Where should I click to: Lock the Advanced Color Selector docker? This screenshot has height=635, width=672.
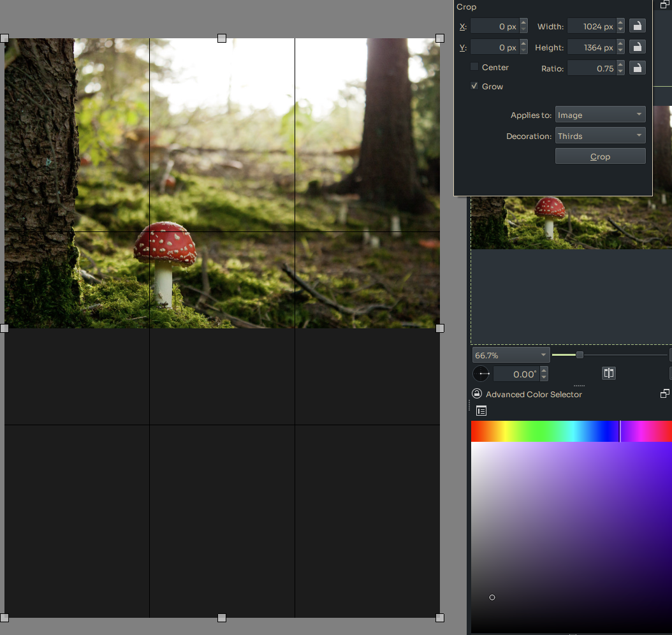(476, 394)
